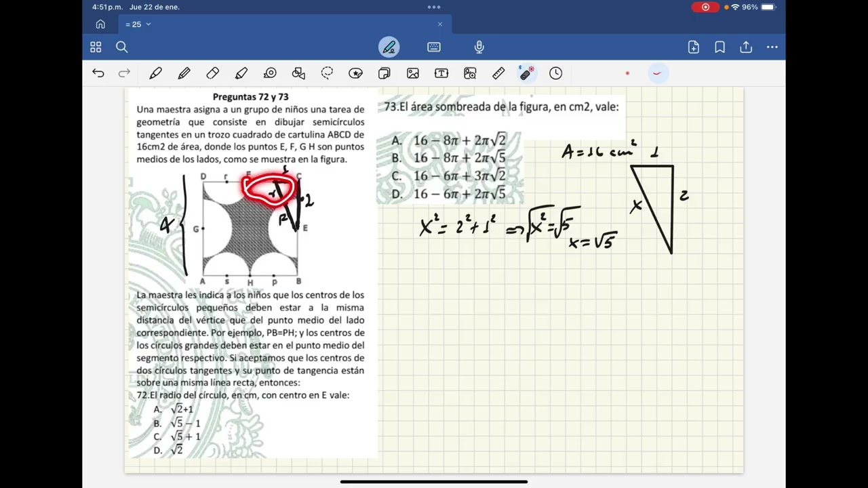Screen dimensions: 868x488
Task: Open the share and export menu
Action: pyautogui.click(x=746, y=47)
